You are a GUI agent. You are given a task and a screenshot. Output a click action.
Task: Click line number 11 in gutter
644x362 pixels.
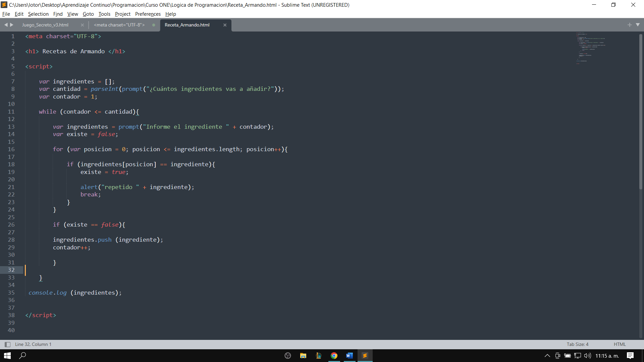click(x=11, y=112)
